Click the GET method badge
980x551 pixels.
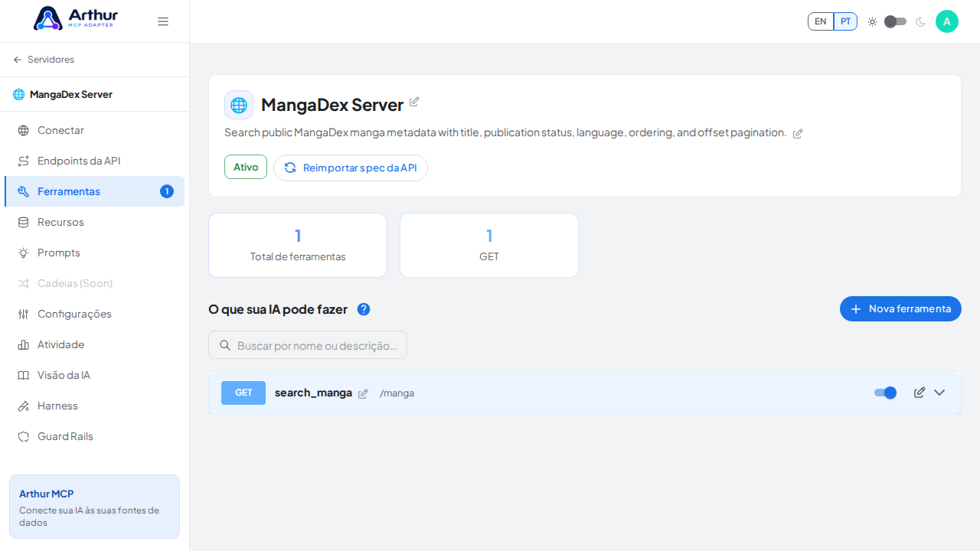point(243,393)
